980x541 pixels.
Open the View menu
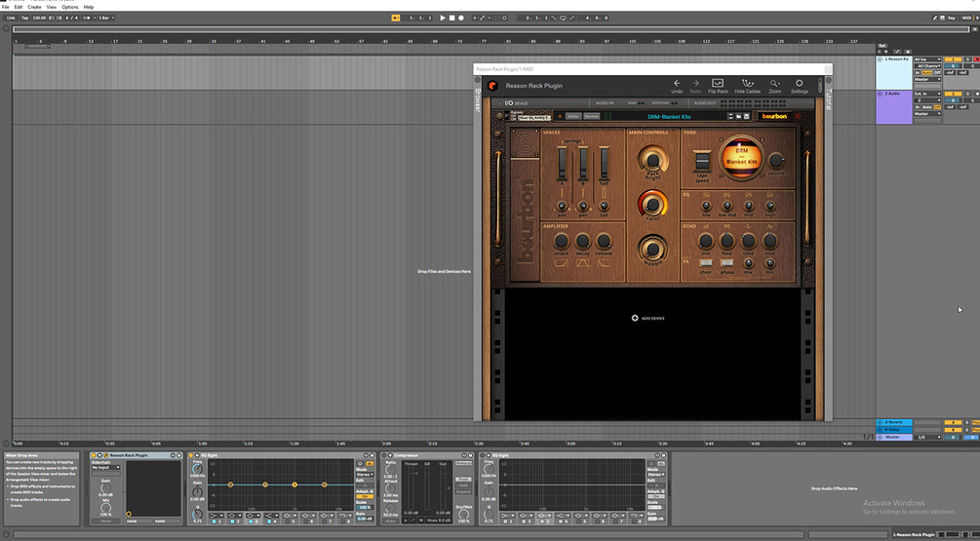[52, 7]
